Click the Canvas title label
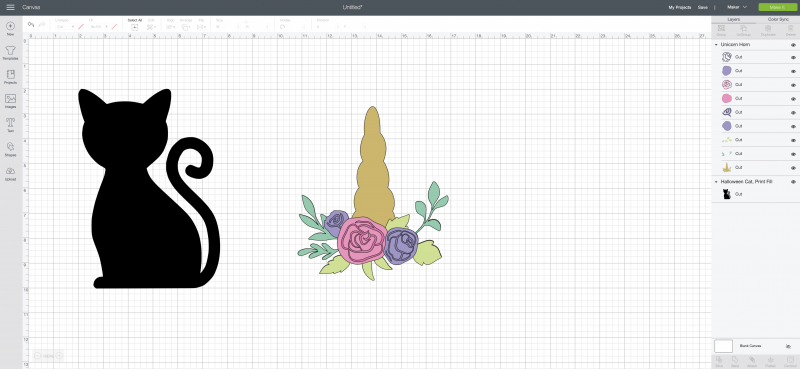The height and width of the screenshot is (369, 800). pos(31,8)
